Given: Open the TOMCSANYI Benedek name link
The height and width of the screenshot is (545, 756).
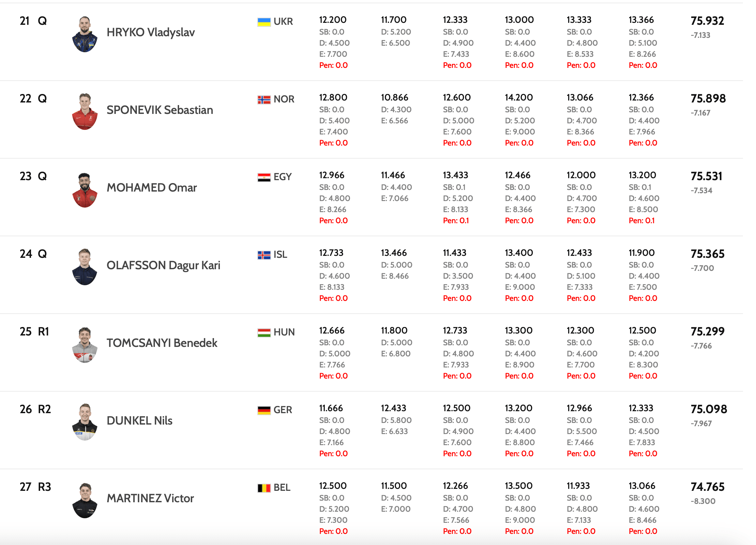Looking at the screenshot, I should 162,343.
